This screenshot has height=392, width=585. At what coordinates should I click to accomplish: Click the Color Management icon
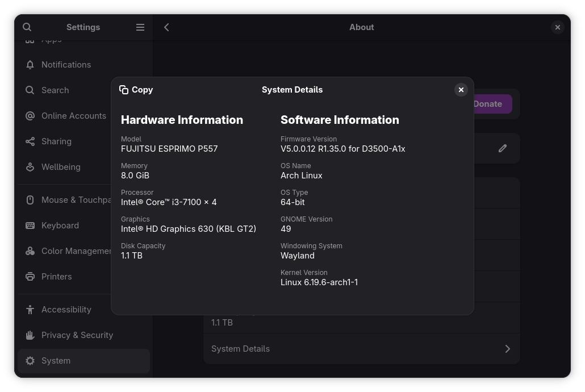[x=30, y=251]
